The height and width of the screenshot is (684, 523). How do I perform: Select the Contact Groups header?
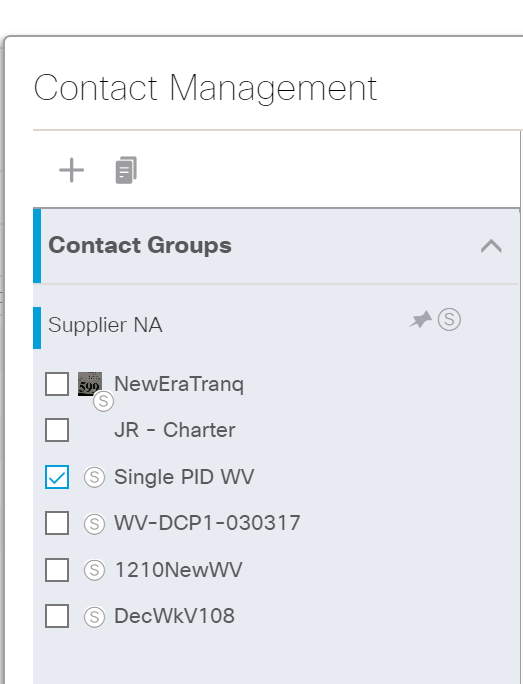[x=277, y=246]
